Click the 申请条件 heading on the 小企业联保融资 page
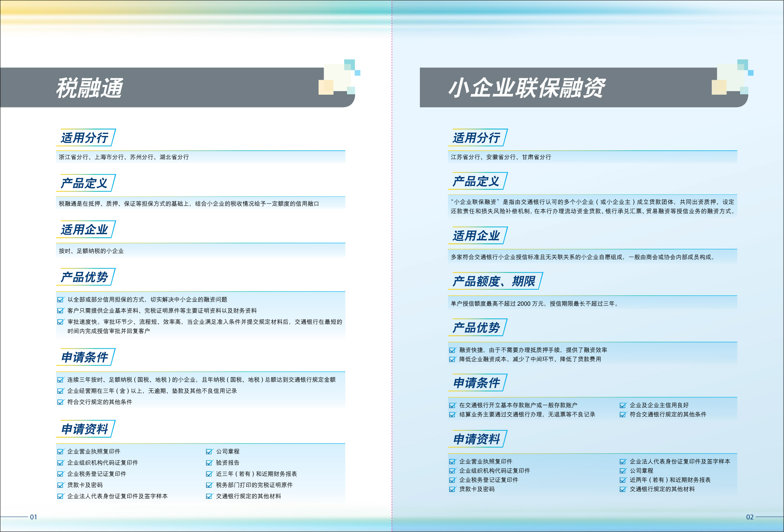The image size is (784, 532). 476,383
